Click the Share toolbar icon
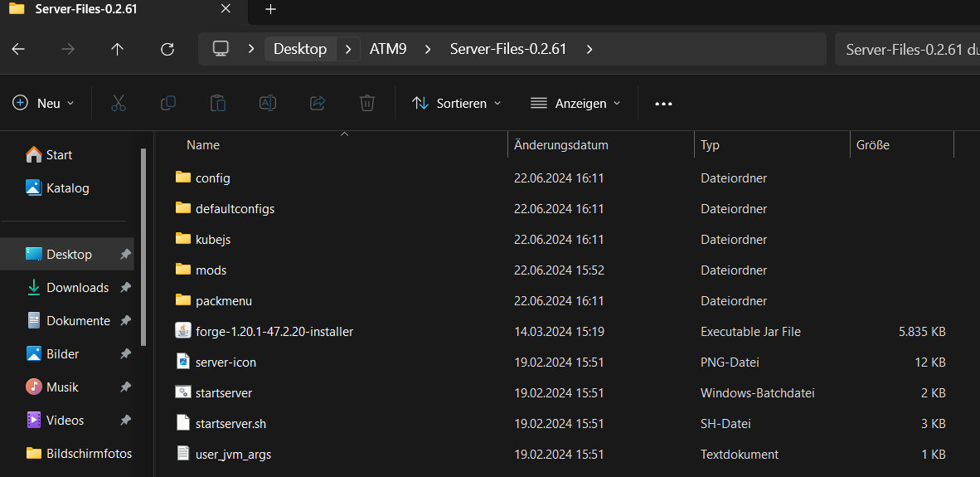 [318, 103]
